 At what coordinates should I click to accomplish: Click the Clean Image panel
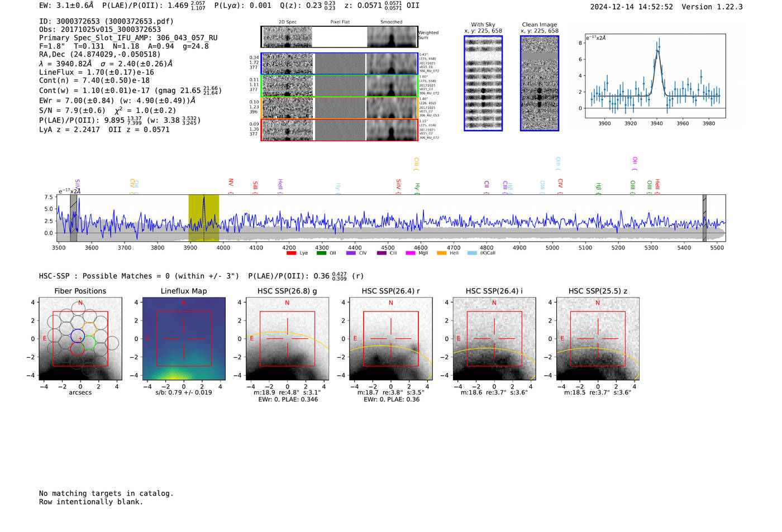click(540, 83)
